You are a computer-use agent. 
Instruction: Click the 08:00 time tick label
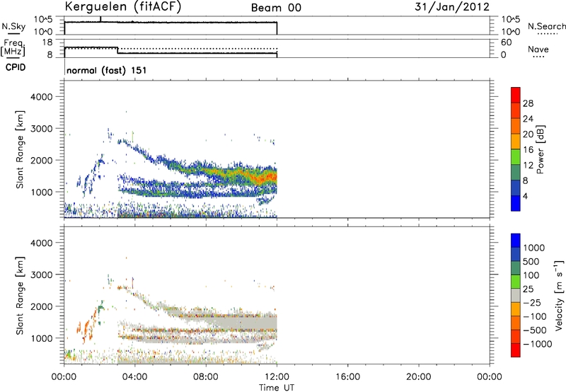click(206, 377)
